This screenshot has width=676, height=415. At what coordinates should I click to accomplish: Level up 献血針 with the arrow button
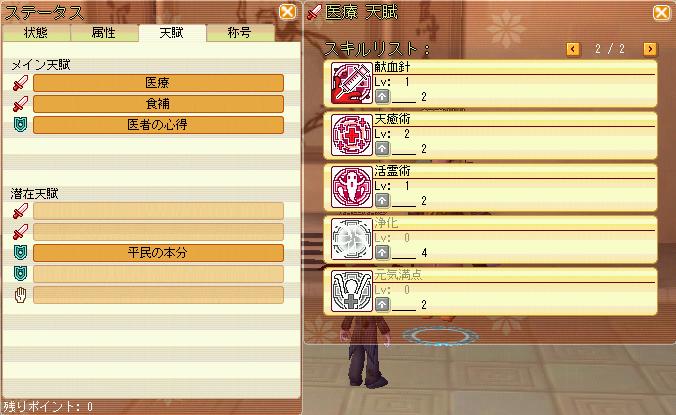click(x=382, y=97)
